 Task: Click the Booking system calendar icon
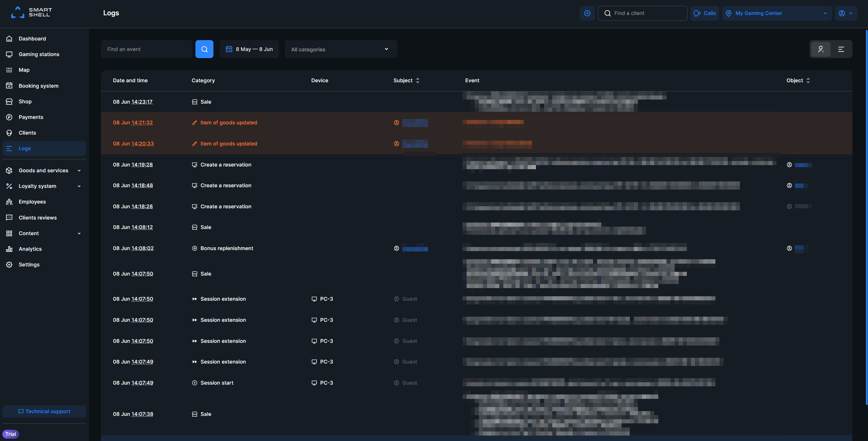coord(9,86)
